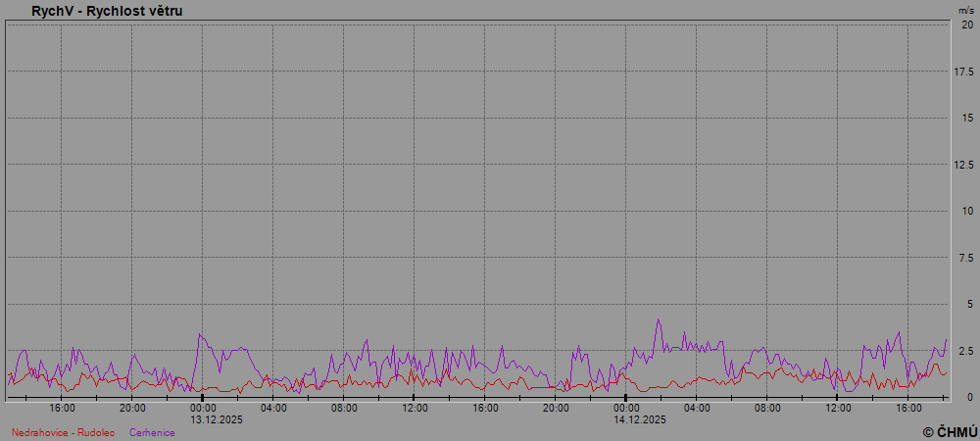Click the leftmost 16:00 time label

click(x=62, y=408)
